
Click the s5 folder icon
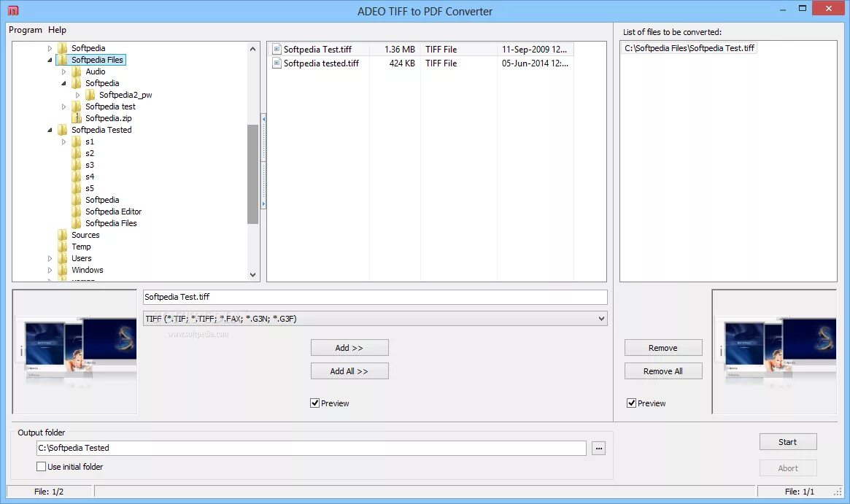tap(77, 189)
